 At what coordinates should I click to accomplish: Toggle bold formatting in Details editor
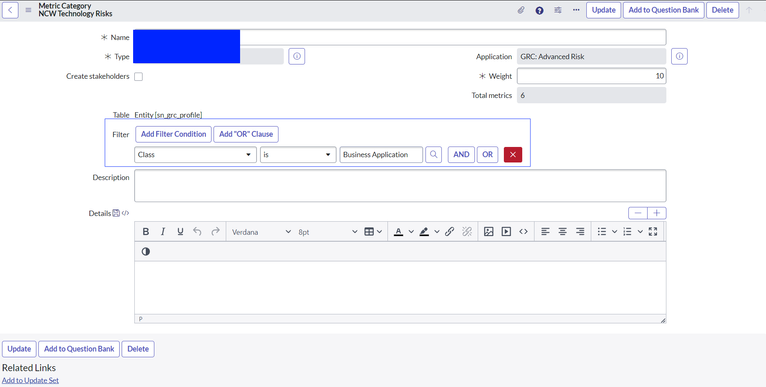(146, 232)
